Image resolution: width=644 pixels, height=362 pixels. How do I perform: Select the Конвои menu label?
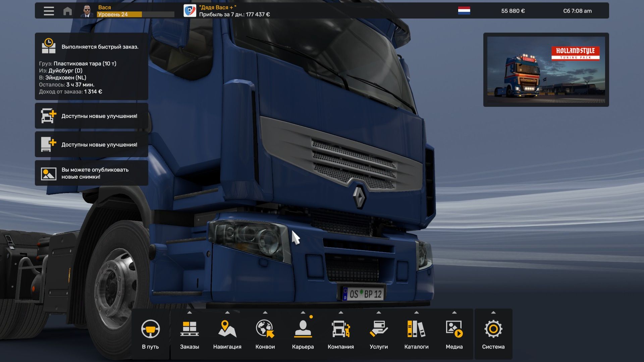click(x=265, y=347)
